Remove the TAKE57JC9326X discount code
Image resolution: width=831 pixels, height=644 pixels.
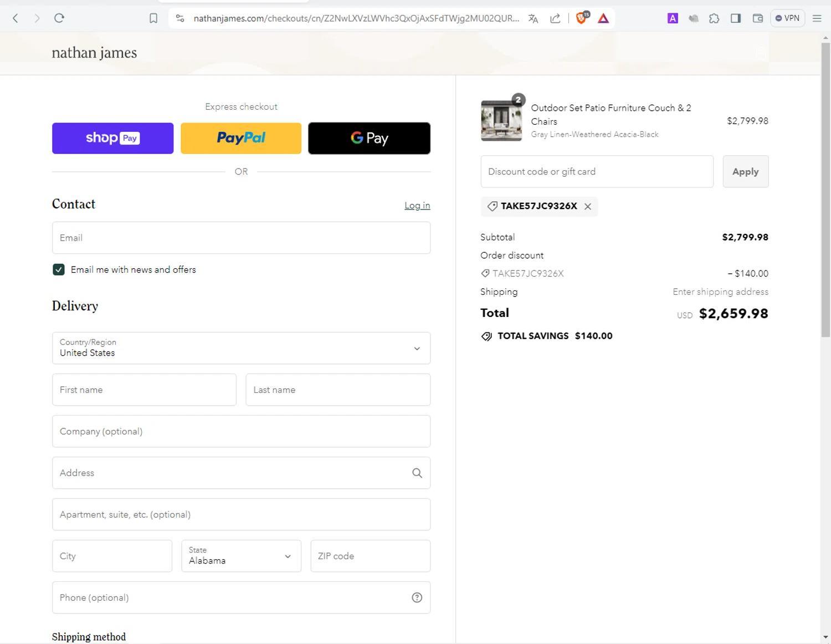pos(588,206)
